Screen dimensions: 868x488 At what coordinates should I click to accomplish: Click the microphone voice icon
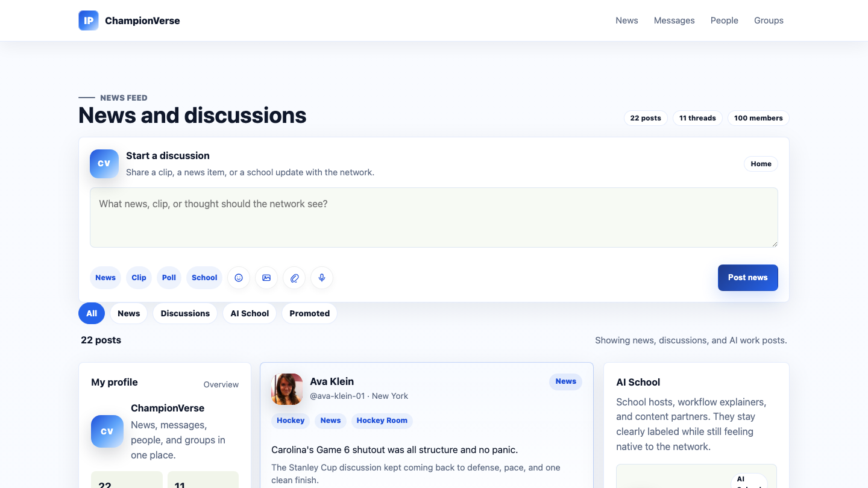click(322, 278)
